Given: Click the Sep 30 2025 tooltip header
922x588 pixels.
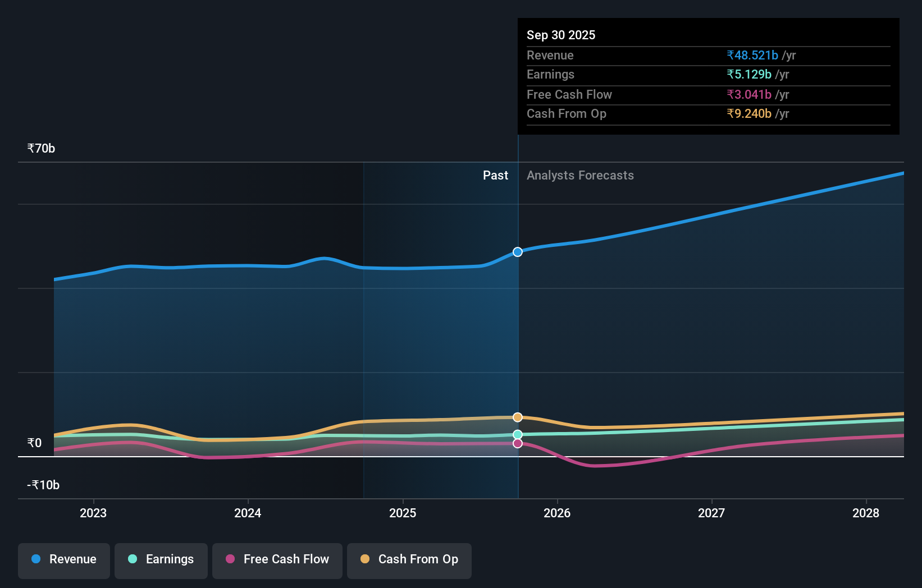Looking at the screenshot, I should click(x=561, y=35).
